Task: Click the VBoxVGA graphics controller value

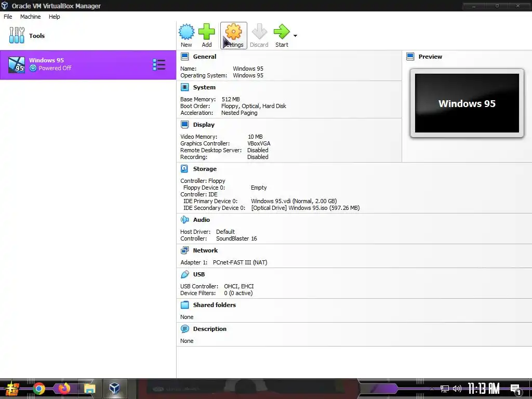Action: 259,143
